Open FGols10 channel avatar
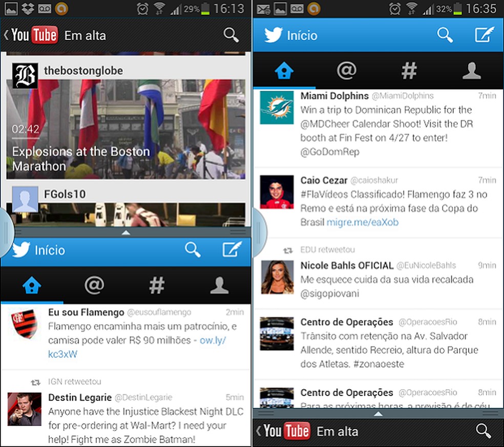504x447 pixels. tap(25, 199)
